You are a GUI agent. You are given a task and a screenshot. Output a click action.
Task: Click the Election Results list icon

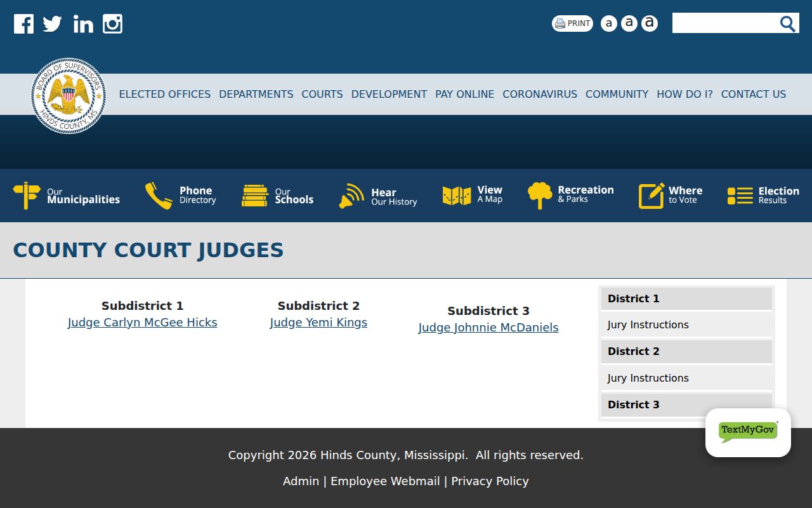point(740,196)
